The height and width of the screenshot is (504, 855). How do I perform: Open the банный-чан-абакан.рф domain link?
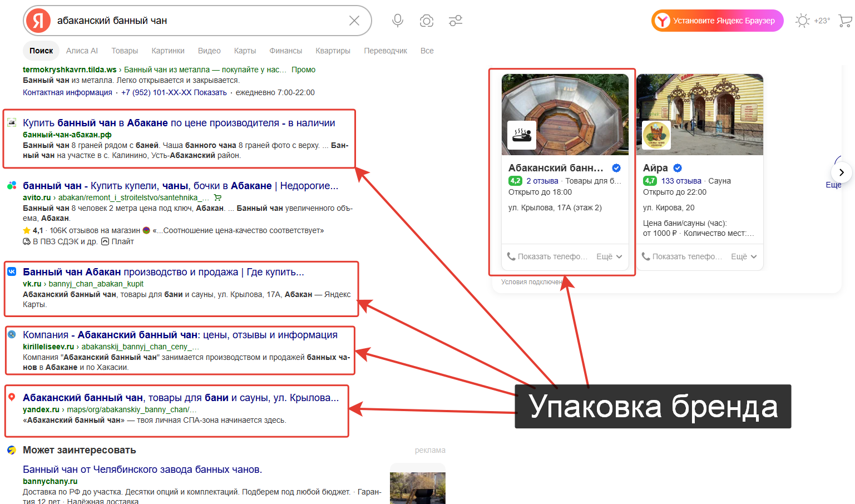coord(67,135)
